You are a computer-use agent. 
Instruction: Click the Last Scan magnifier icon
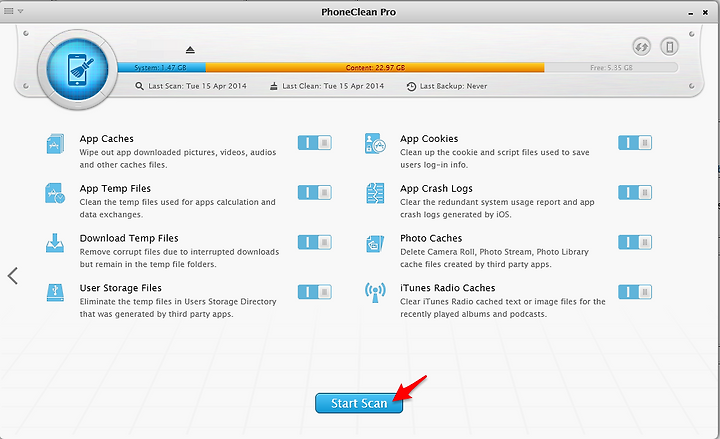pos(140,86)
